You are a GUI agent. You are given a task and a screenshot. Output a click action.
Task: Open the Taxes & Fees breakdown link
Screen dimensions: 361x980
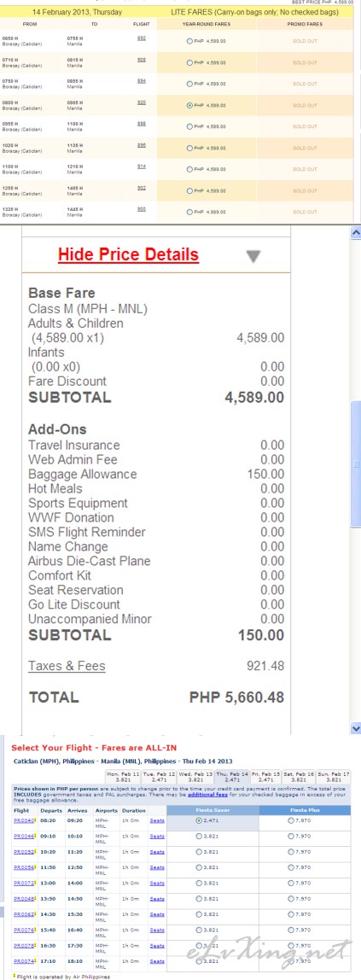[67, 666]
